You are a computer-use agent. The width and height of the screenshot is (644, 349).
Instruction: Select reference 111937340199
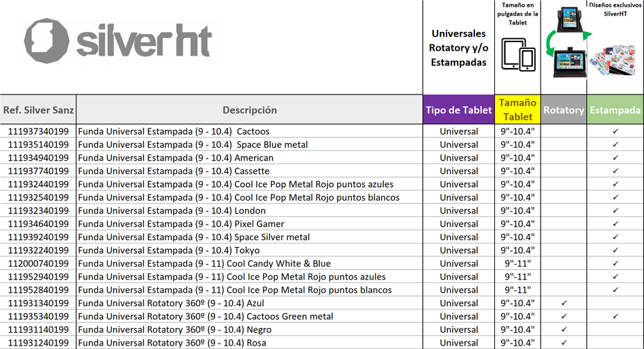(x=38, y=131)
